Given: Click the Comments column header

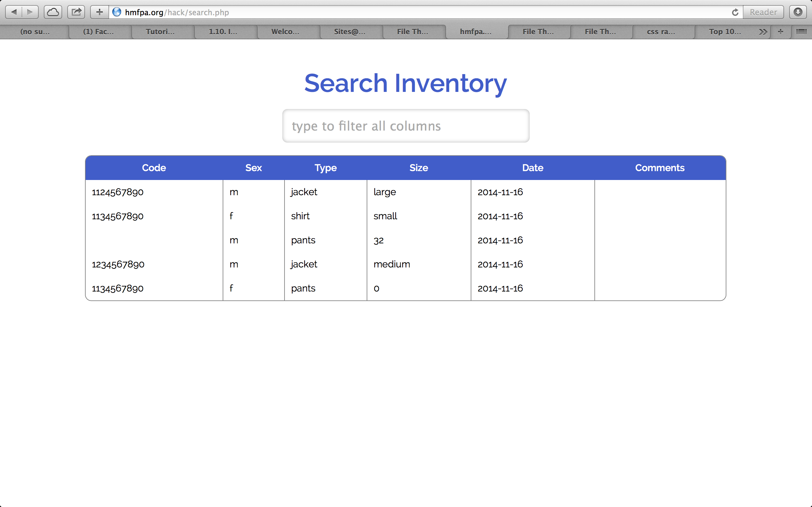Looking at the screenshot, I should 659,168.
